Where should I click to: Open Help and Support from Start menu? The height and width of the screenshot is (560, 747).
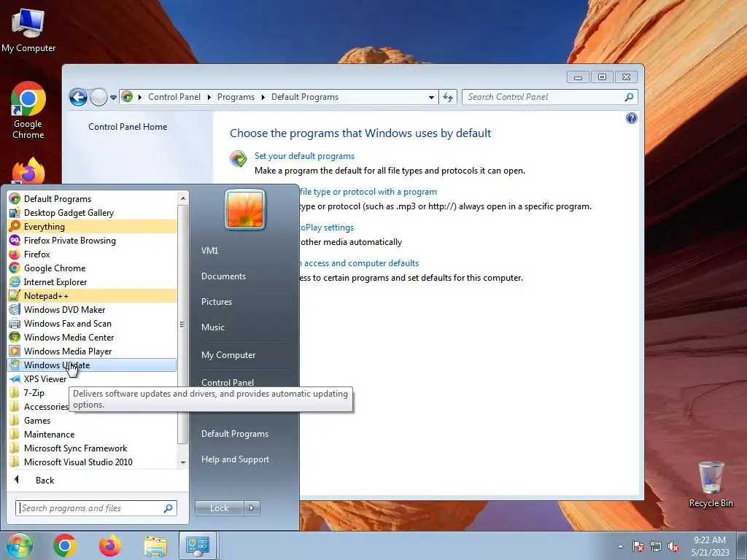tap(236, 459)
